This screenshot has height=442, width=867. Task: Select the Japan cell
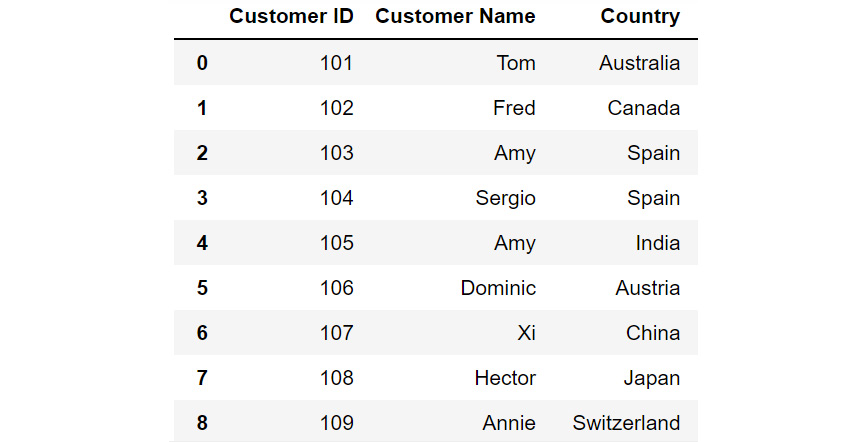pos(652,379)
